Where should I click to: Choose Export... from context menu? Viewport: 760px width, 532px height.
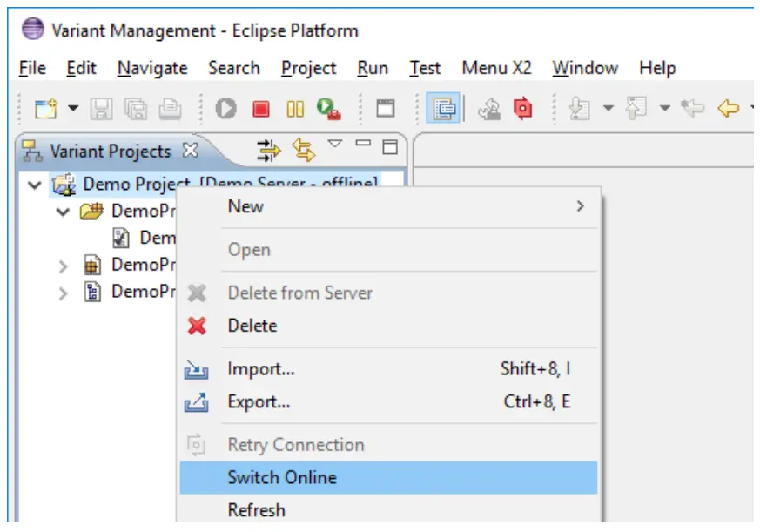[x=388, y=402]
